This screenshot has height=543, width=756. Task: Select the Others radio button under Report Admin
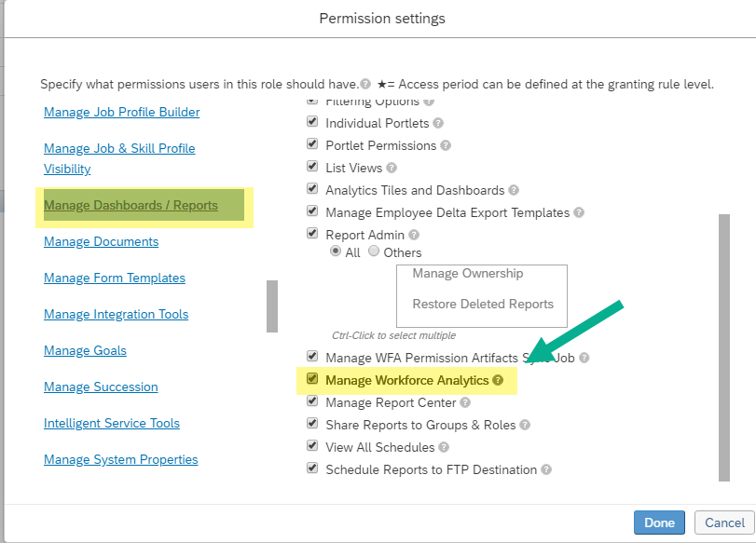(x=374, y=251)
